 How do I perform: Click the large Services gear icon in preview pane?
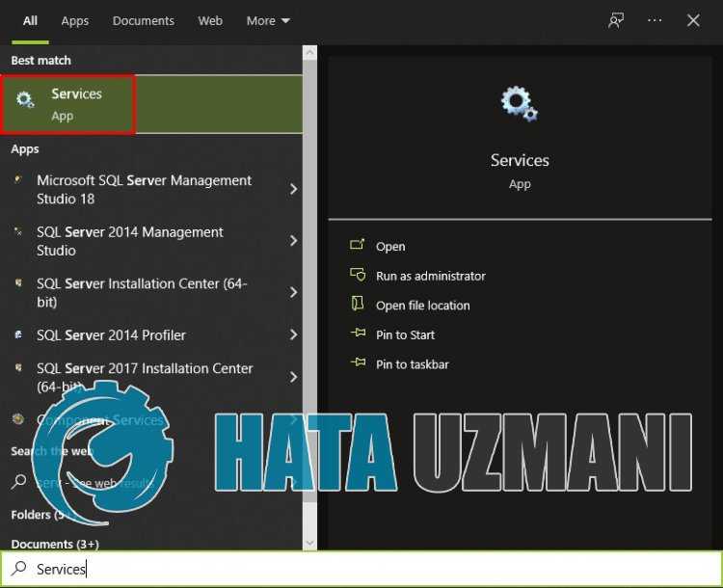[520, 104]
